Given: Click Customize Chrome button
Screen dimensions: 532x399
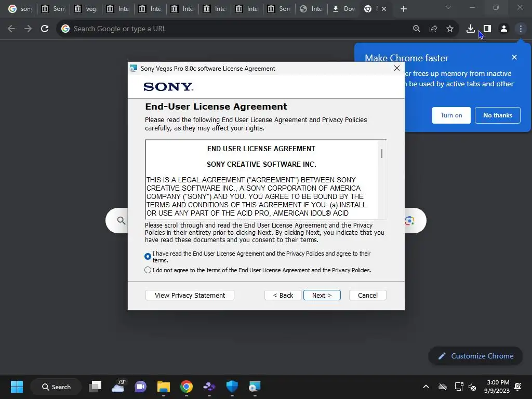Looking at the screenshot, I should (x=475, y=356).
